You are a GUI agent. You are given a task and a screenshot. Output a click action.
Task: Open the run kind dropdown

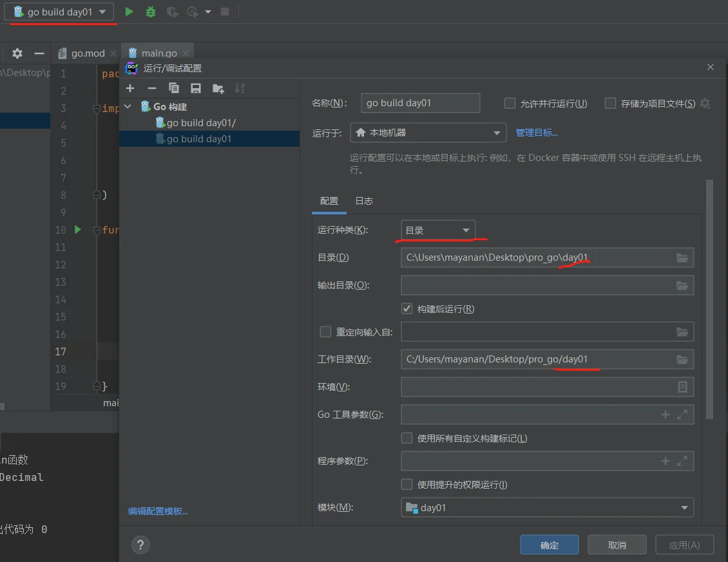pos(438,230)
